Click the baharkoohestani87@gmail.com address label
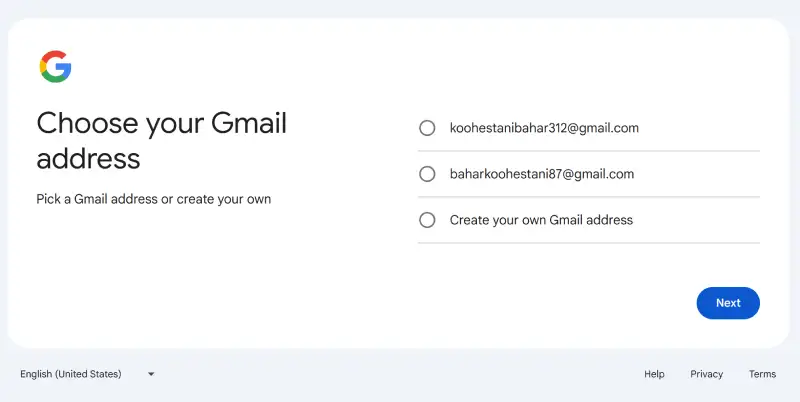 542,174
